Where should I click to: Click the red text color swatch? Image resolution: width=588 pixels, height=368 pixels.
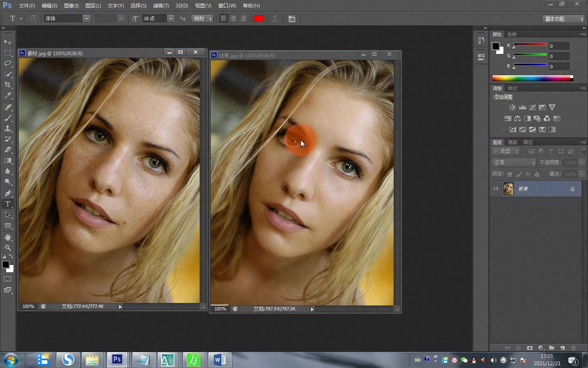point(258,19)
